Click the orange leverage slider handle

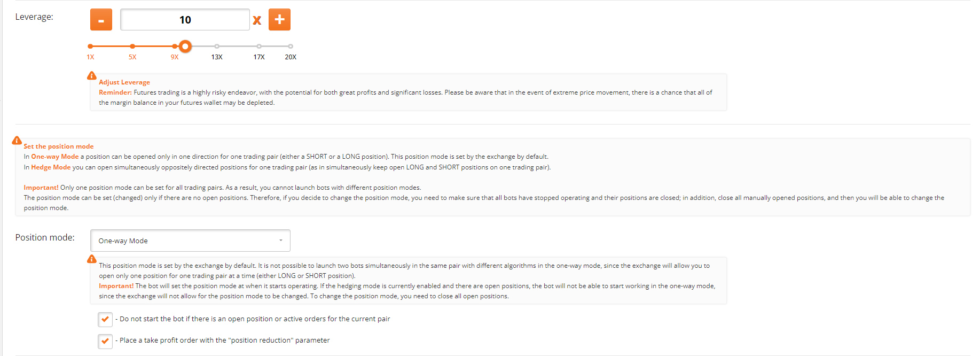185,47
